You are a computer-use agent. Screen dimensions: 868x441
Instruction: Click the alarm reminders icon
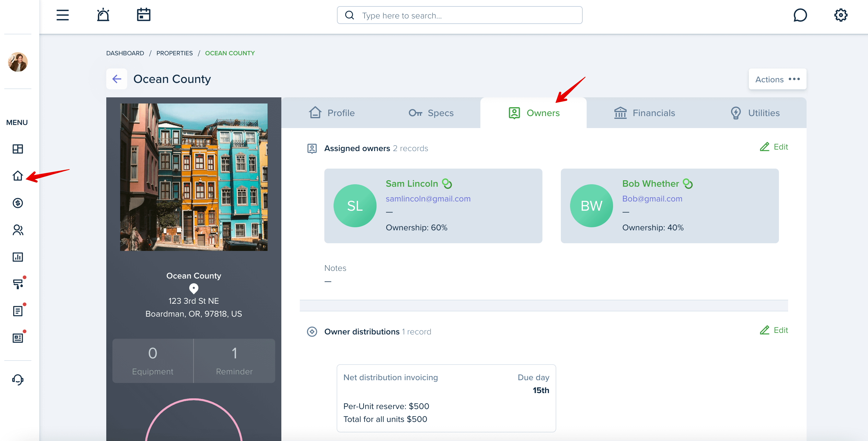[103, 15]
